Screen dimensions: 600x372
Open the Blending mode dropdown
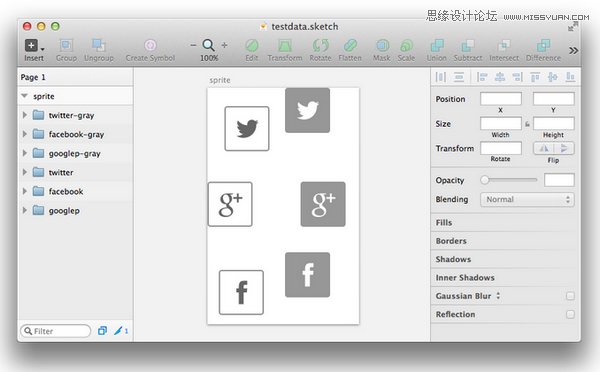(x=527, y=199)
